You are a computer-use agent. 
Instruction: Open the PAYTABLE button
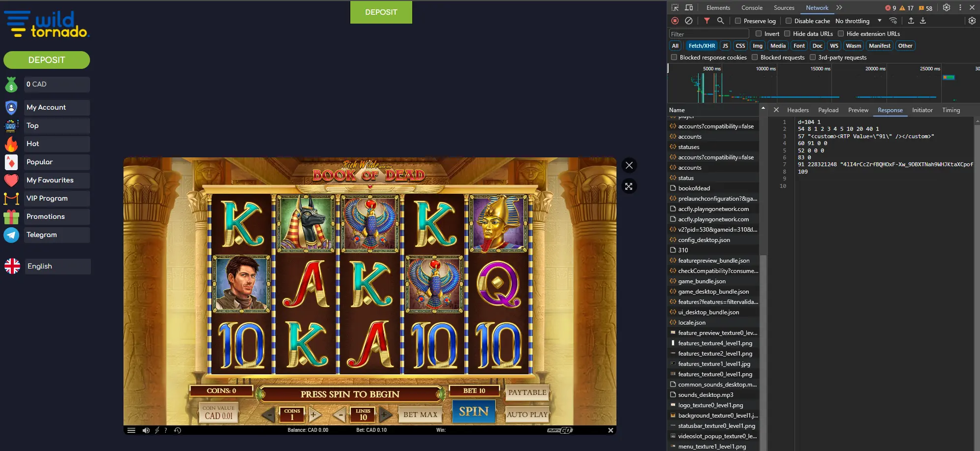point(527,392)
